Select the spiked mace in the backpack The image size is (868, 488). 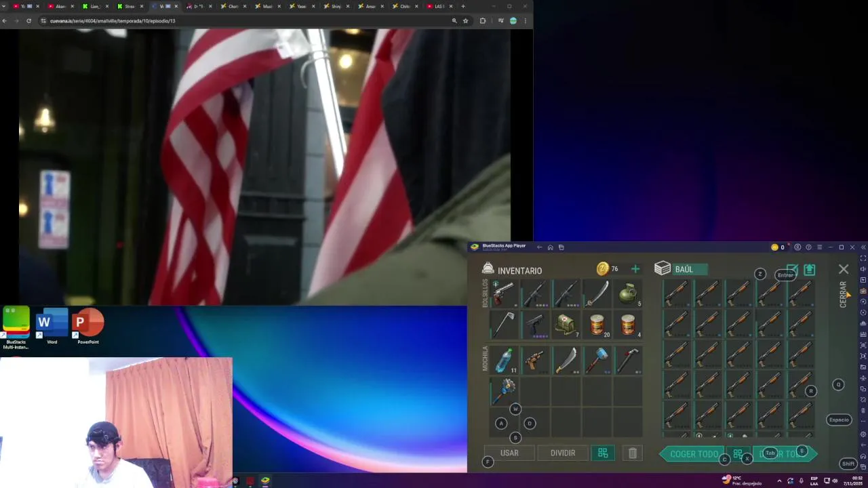(504, 391)
